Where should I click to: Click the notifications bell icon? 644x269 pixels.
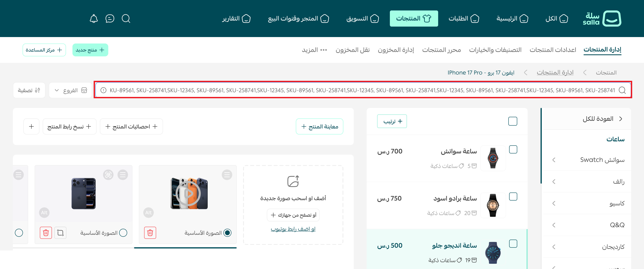click(94, 19)
